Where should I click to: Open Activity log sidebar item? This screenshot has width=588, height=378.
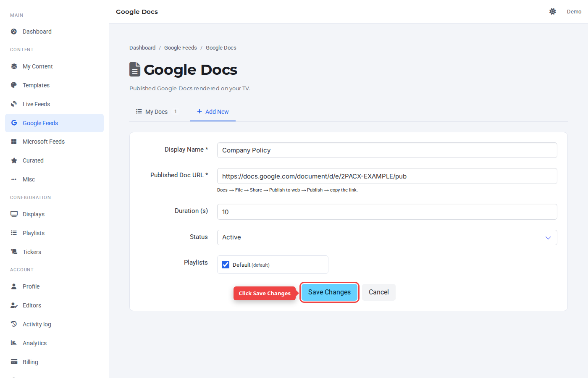click(55, 324)
